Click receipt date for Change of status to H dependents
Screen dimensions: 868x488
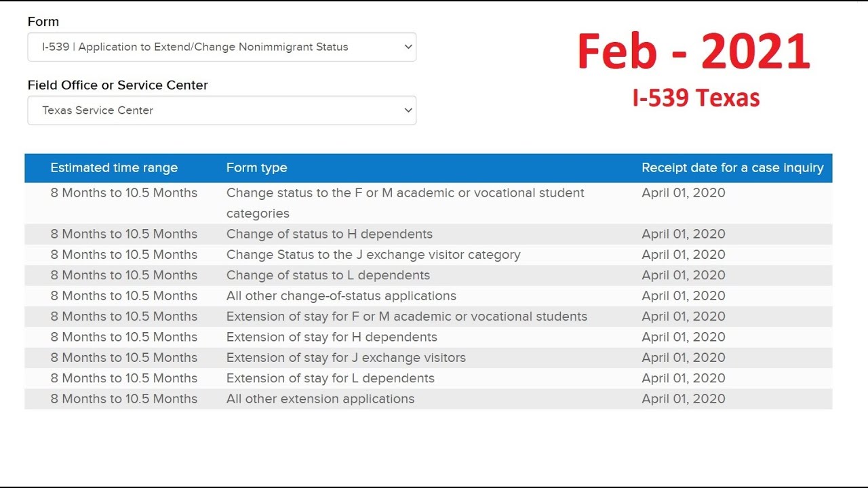[684, 234]
